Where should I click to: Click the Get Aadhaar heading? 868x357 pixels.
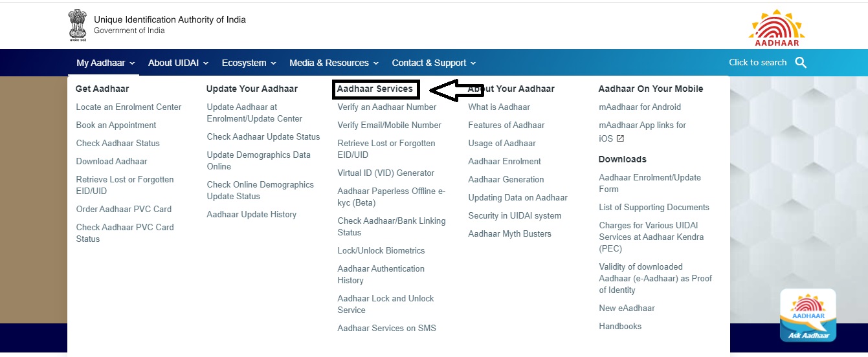(102, 89)
